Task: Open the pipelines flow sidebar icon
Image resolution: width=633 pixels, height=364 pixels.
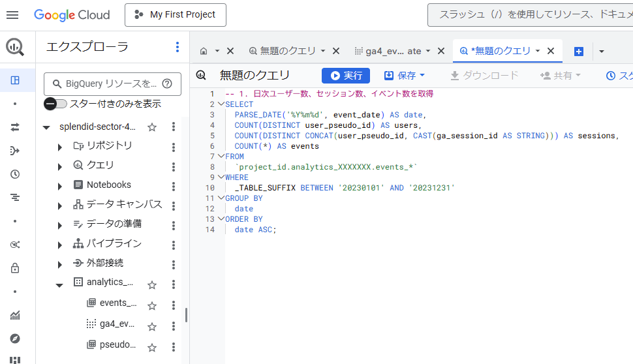Action: tap(15, 151)
